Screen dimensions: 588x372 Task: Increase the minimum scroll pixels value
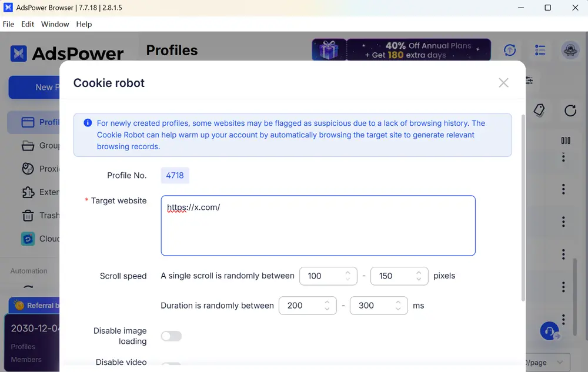click(348, 272)
